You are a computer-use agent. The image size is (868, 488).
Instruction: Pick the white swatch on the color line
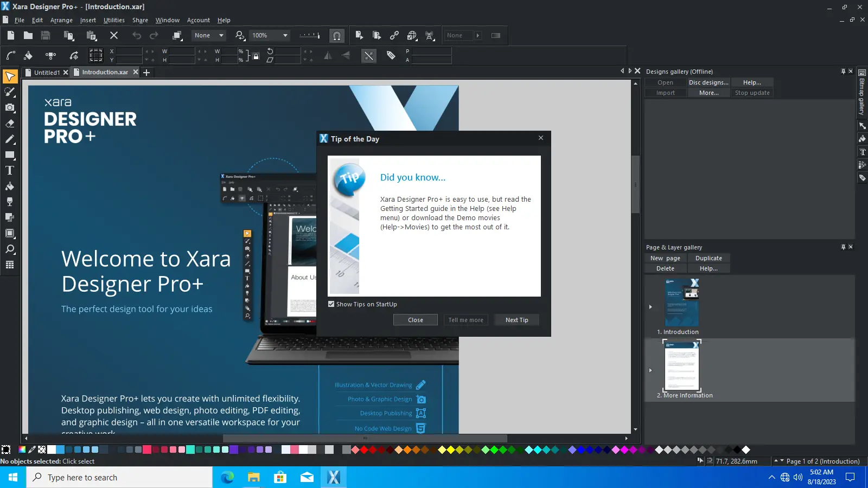coord(52,450)
